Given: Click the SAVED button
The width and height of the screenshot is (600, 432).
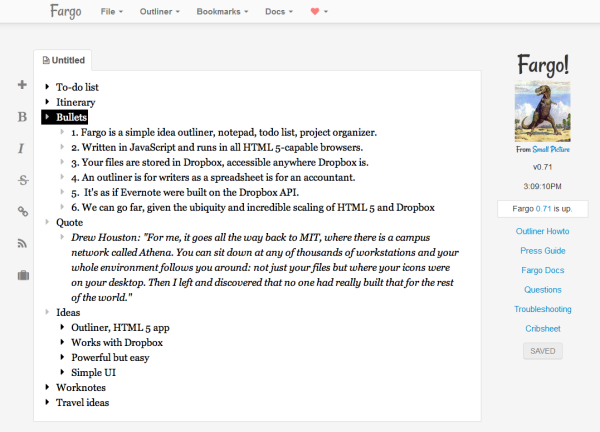Looking at the screenshot, I should coord(543,351).
